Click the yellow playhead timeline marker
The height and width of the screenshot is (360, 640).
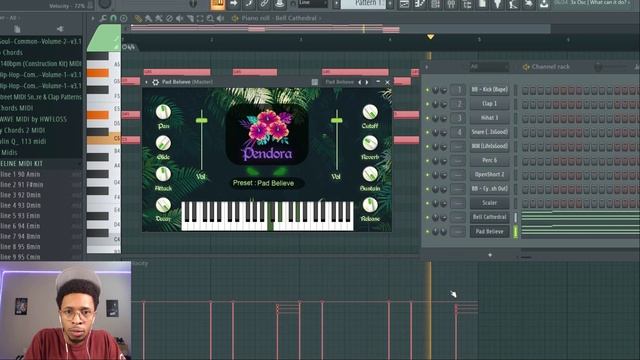click(430, 37)
